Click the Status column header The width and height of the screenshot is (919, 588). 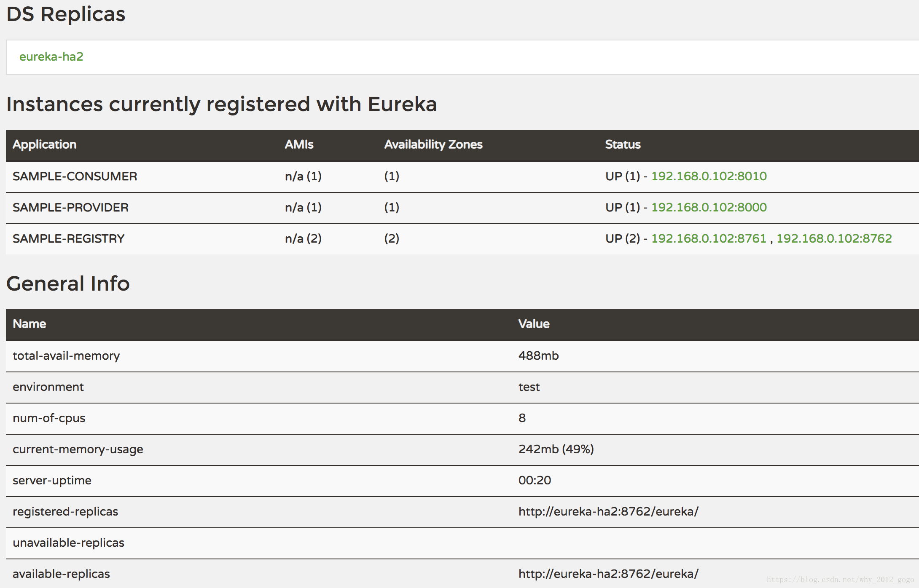[623, 144]
